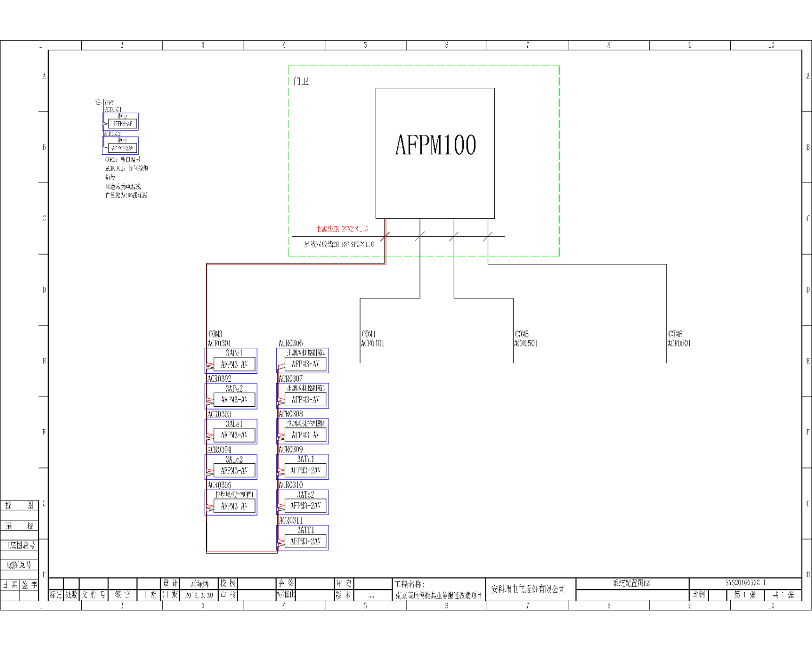Click the COM1 ACR0101 branch label
The image size is (812, 650).
coord(372,339)
